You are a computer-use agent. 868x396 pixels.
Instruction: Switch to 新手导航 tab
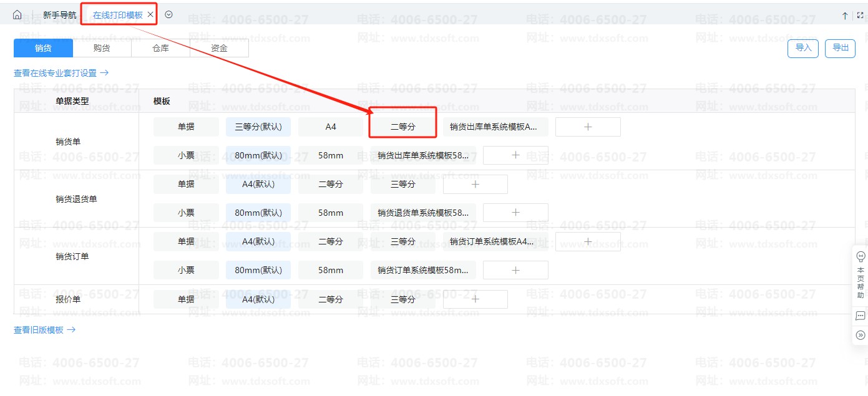pos(60,14)
